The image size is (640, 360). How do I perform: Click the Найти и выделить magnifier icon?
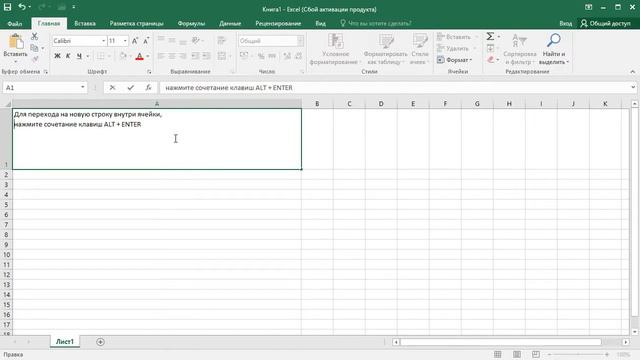(553, 40)
